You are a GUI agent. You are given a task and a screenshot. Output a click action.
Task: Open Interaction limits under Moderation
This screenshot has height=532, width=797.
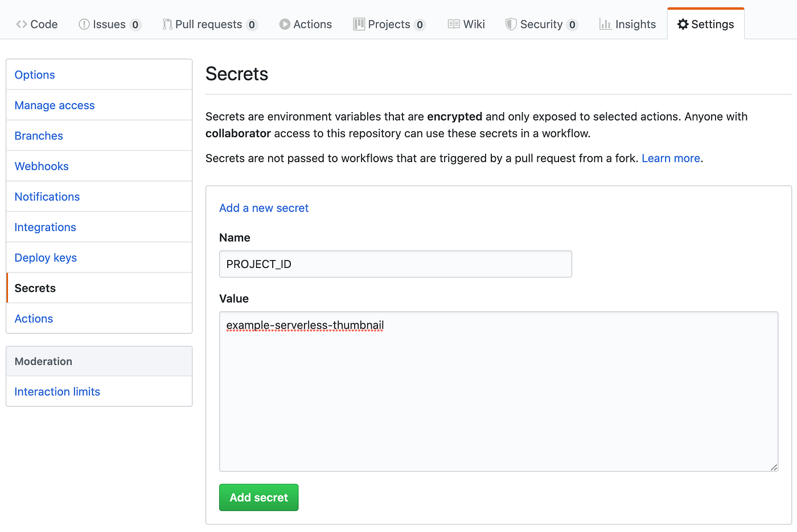57,391
